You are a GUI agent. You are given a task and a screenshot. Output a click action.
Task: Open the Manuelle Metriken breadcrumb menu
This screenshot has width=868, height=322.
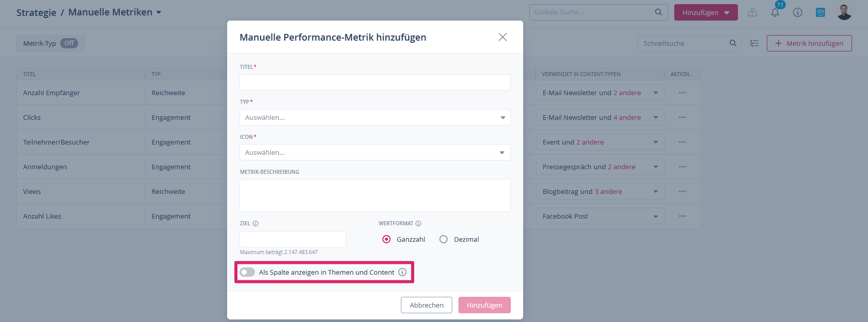[x=159, y=12]
